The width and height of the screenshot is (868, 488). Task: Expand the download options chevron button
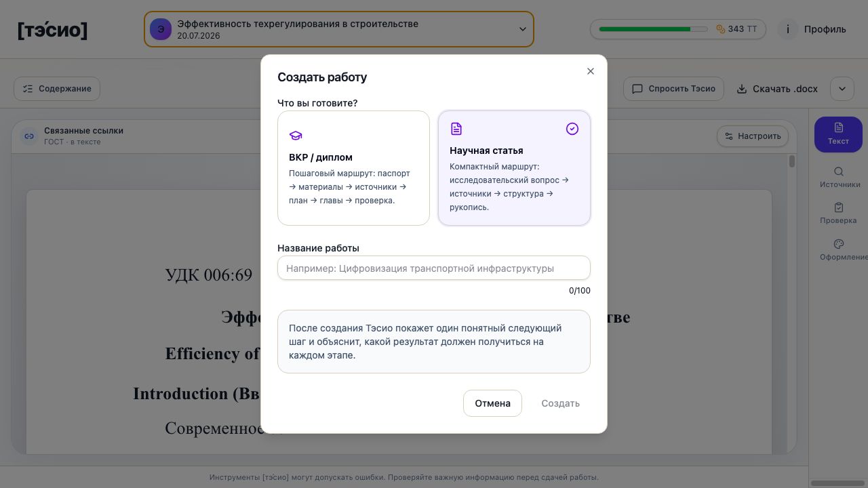coord(842,89)
